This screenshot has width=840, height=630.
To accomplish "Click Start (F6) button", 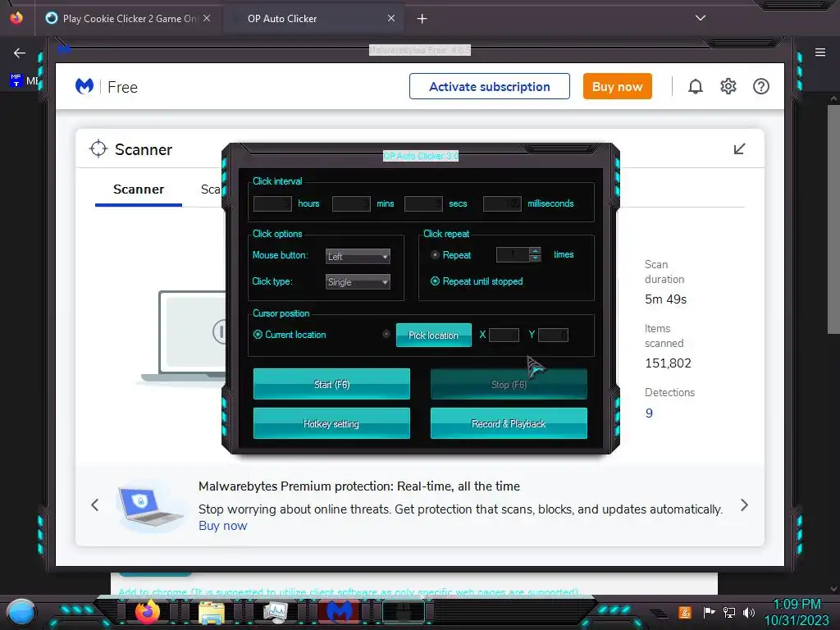I will (331, 384).
